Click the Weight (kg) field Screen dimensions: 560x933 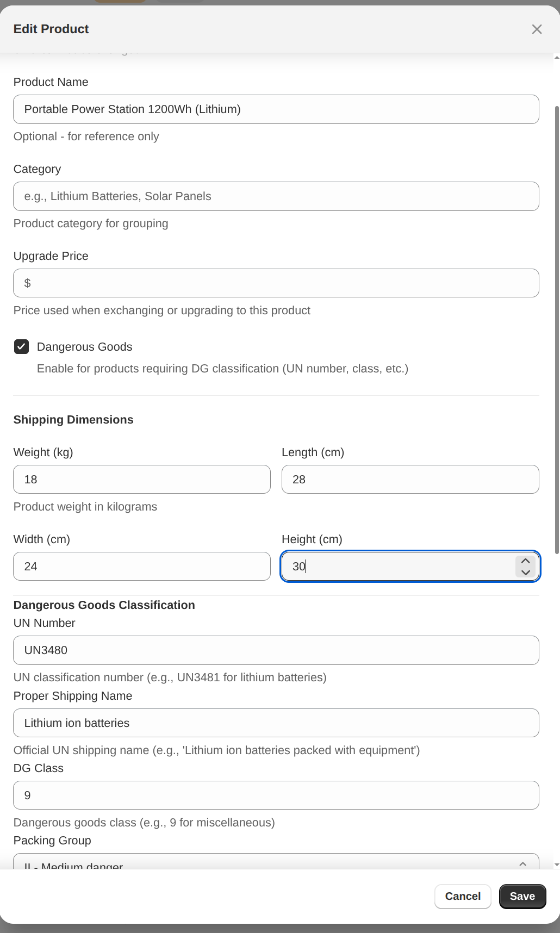click(x=142, y=480)
